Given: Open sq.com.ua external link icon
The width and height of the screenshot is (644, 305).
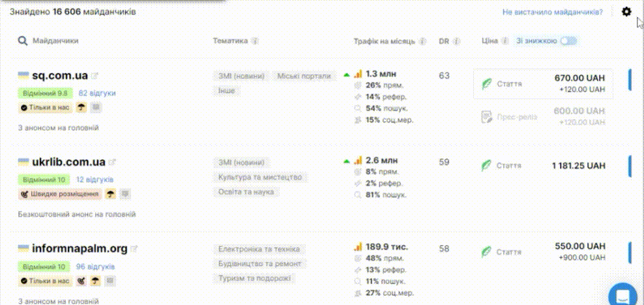Looking at the screenshot, I should [x=95, y=76].
